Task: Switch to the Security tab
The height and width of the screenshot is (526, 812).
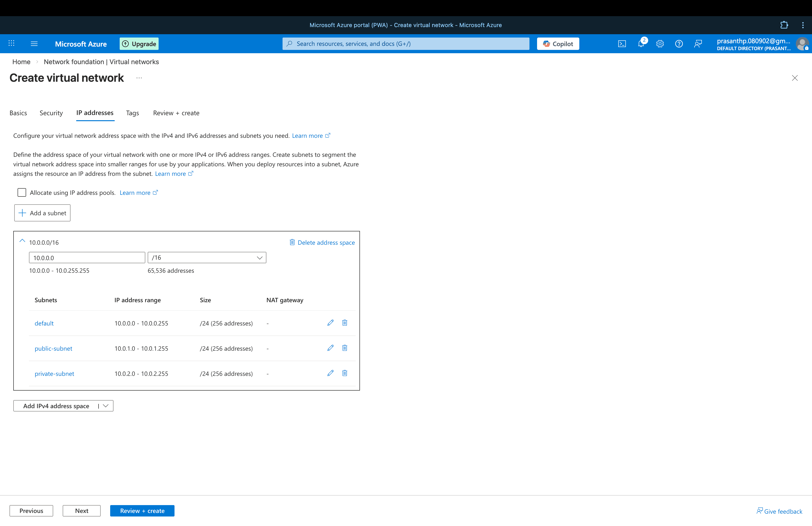Action: [x=51, y=113]
